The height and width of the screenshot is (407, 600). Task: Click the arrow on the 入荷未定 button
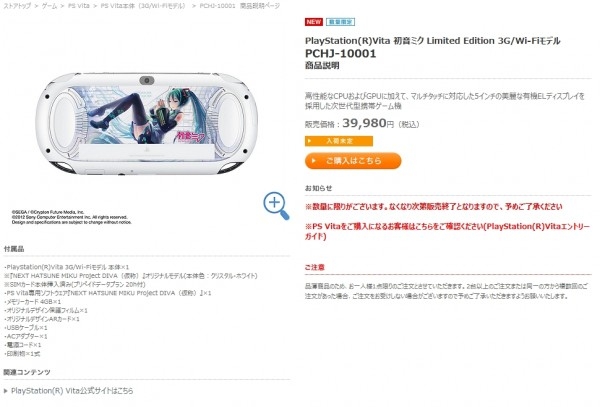pyautogui.click(x=310, y=141)
